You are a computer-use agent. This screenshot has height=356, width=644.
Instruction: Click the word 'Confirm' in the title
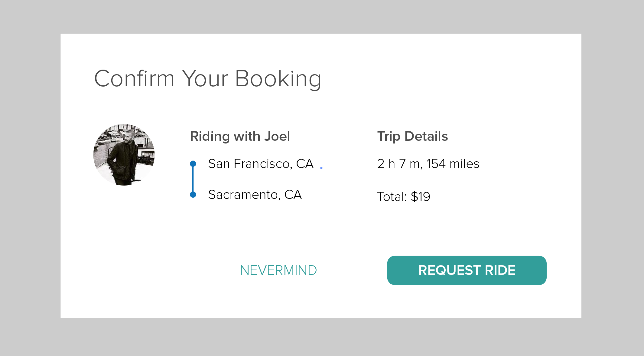(135, 79)
